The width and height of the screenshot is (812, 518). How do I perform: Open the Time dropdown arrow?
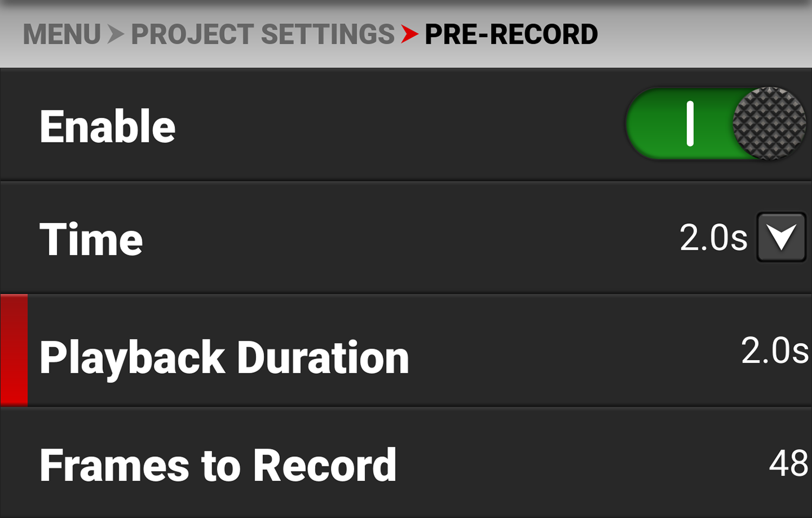point(781,238)
